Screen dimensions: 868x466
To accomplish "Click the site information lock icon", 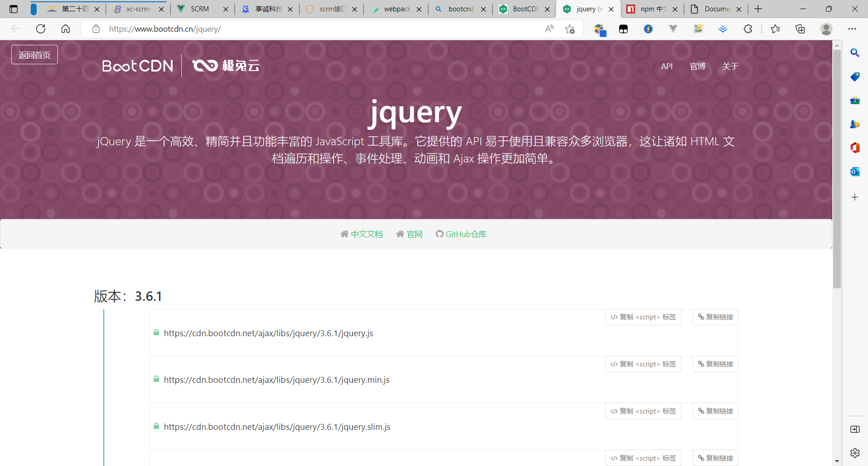I will 96,29.
